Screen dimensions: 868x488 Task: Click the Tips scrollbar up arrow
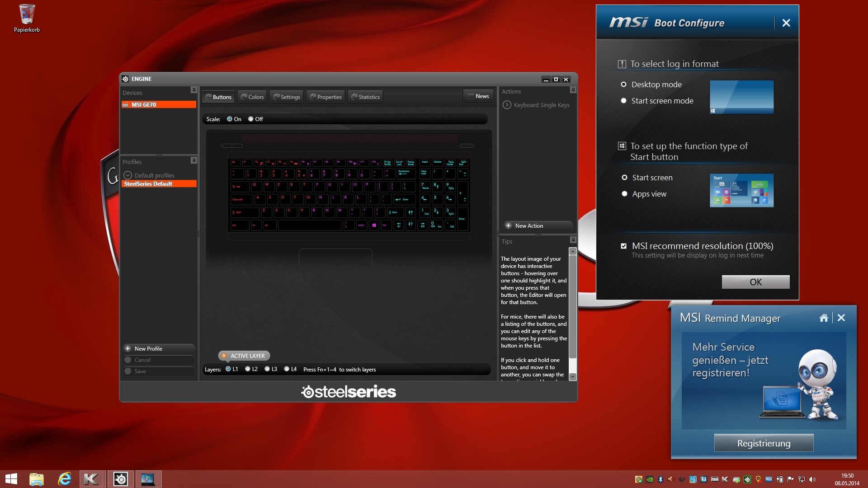pyautogui.click(x=573, y=251)
